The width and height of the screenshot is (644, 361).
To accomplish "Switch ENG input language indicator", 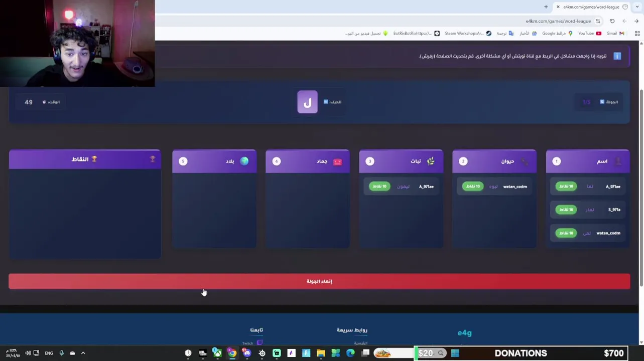I will pyautogui.click(x=49, y=353).
